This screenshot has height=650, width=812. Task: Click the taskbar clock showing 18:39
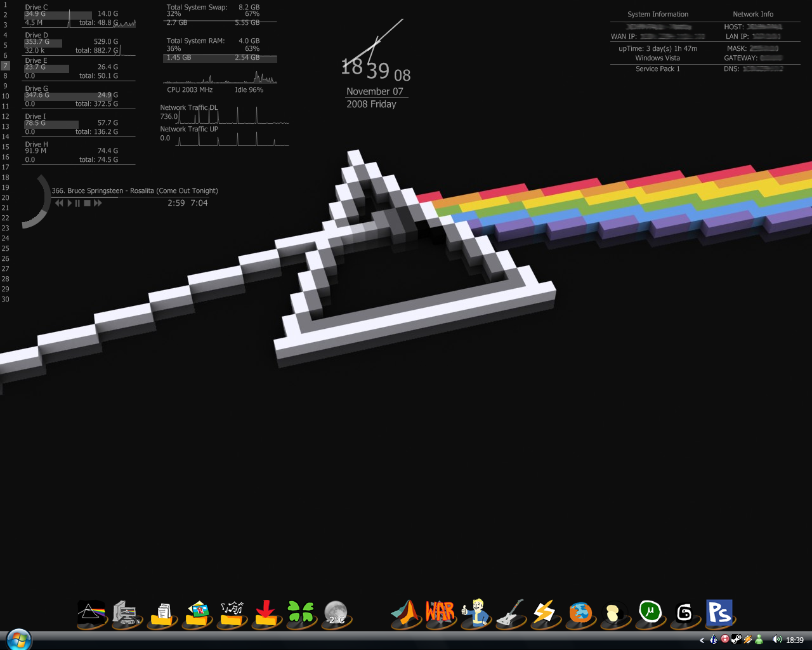pos(795,640)
